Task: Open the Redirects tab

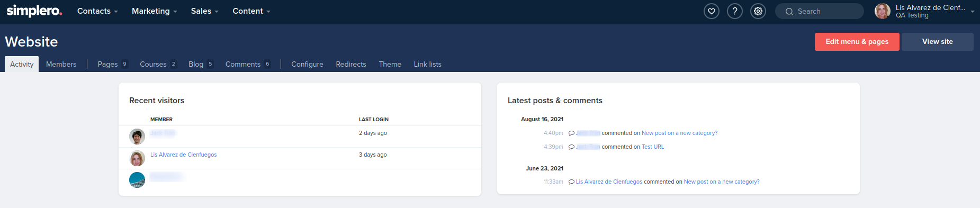Action: [x=351, y=64]
